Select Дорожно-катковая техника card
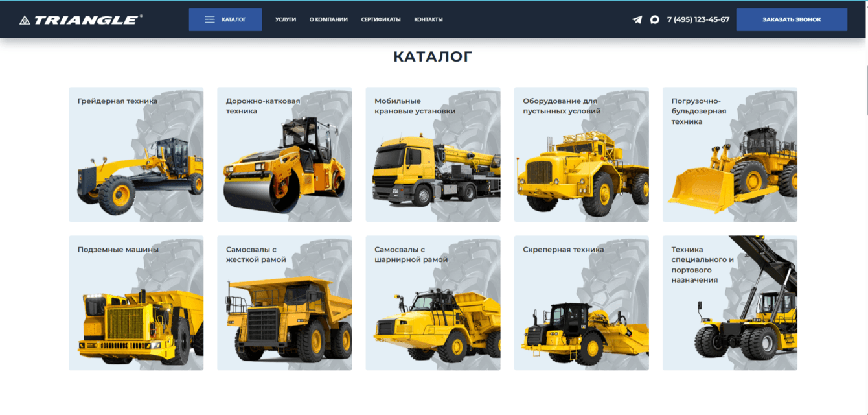This screenshot has height=415, width=868. 284,155
